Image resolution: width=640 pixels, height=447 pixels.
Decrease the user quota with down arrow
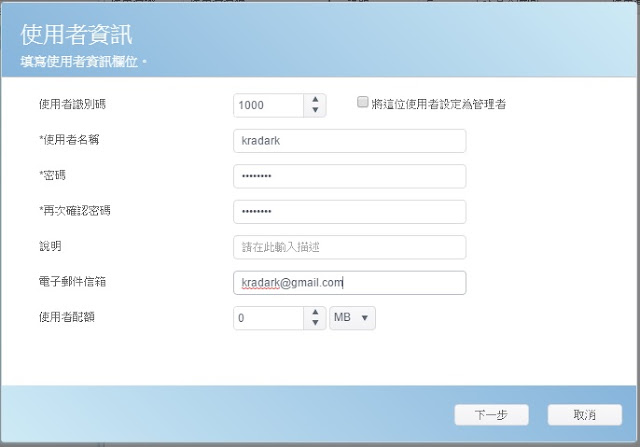tap(315, 322)
